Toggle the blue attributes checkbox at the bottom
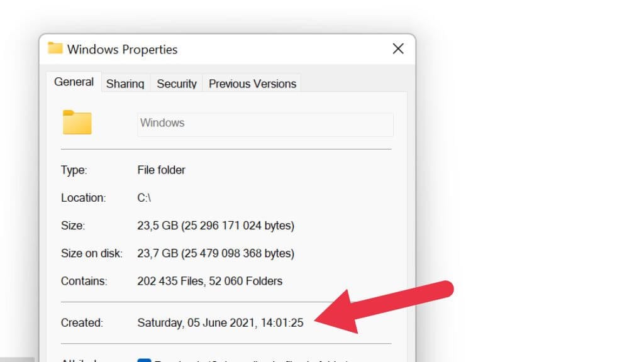The width and height of the screenshot is (644, 362). tap(144, 359)
